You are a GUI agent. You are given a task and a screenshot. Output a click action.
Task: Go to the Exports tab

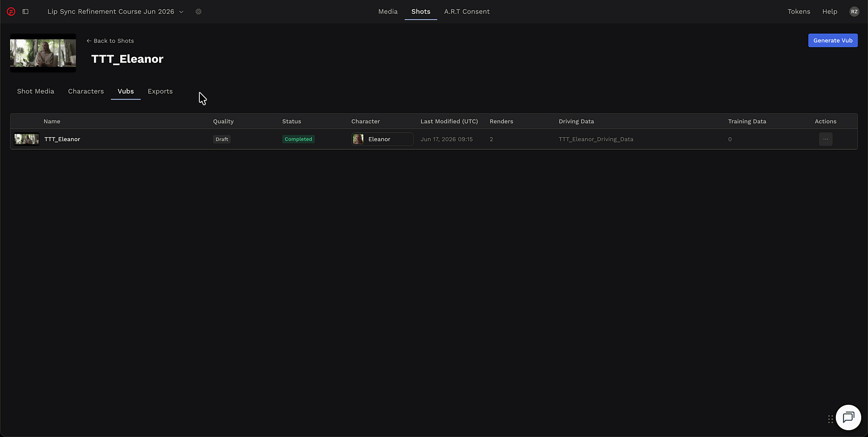160,91
